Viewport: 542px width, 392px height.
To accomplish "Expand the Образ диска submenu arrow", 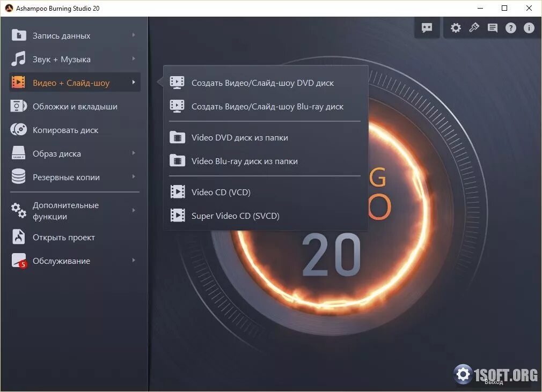I will [134, 153].
